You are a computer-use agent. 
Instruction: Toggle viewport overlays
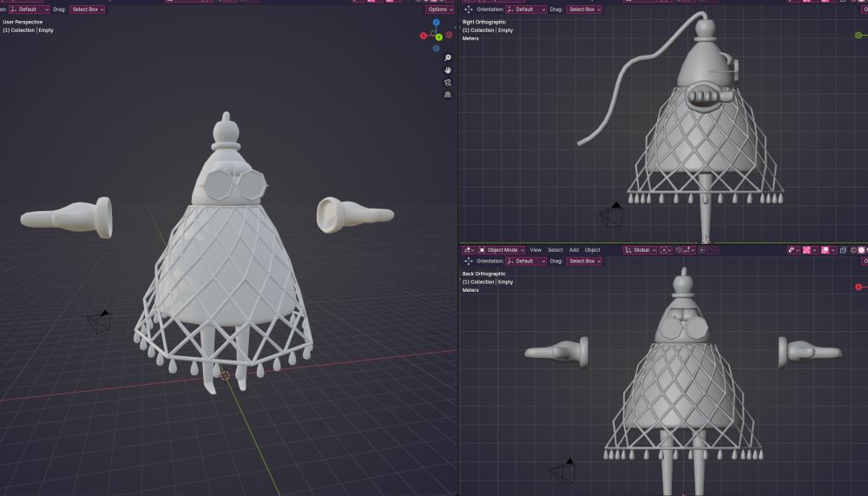click(x=825, y=250)
